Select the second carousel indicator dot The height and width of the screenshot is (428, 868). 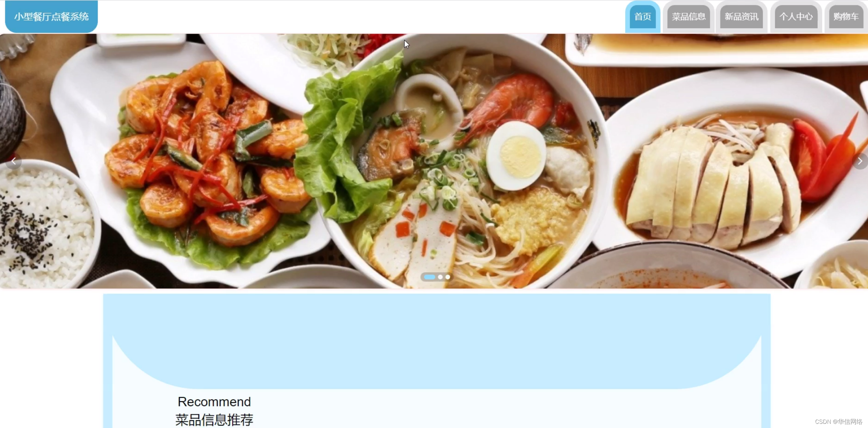(x=440, y=277)
